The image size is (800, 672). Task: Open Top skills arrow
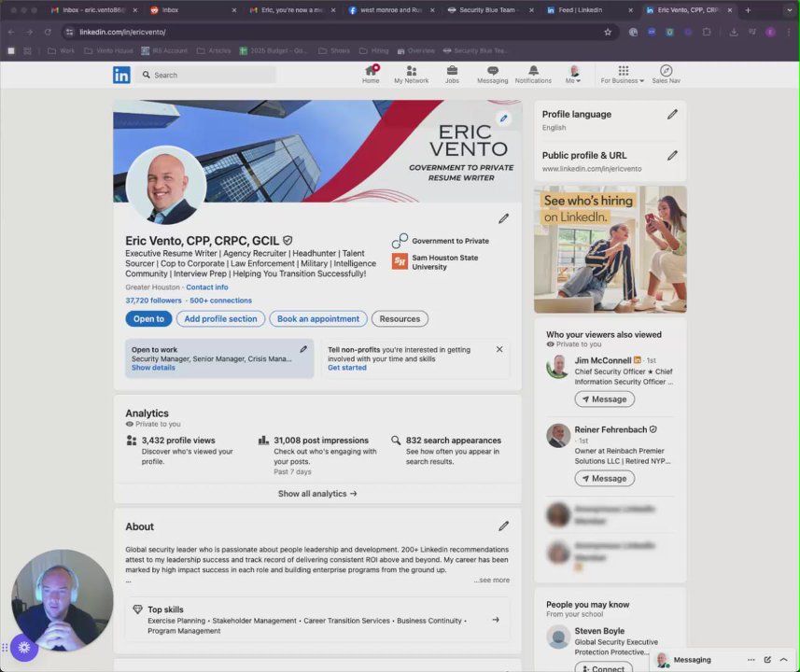[x=496, y=620]
